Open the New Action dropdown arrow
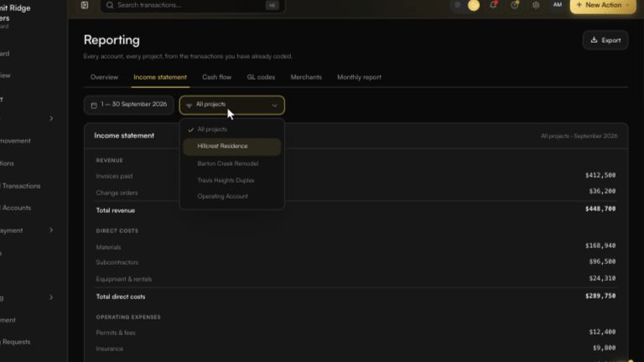Viewport: 644px width, 362px height. point(627,5)
